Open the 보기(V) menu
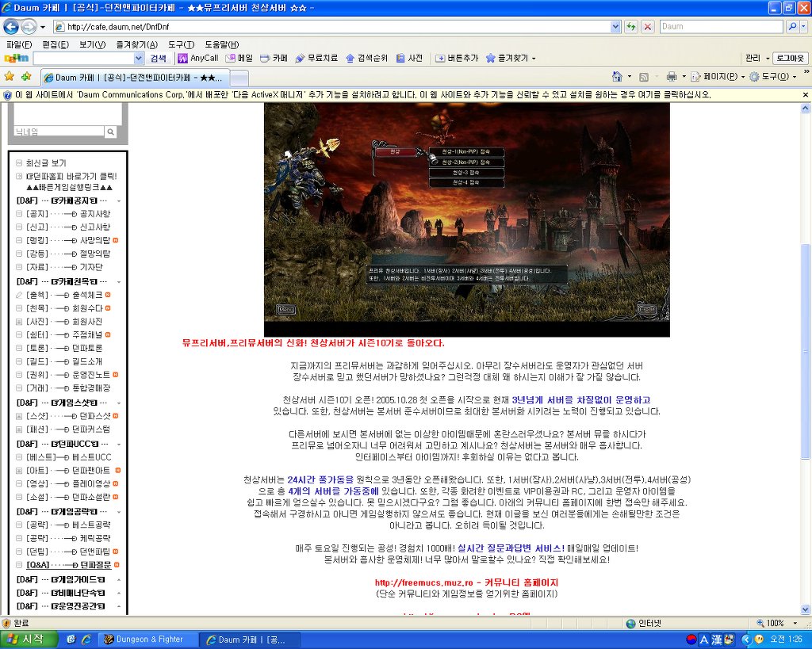812x649 pixels. click(92, 44)
